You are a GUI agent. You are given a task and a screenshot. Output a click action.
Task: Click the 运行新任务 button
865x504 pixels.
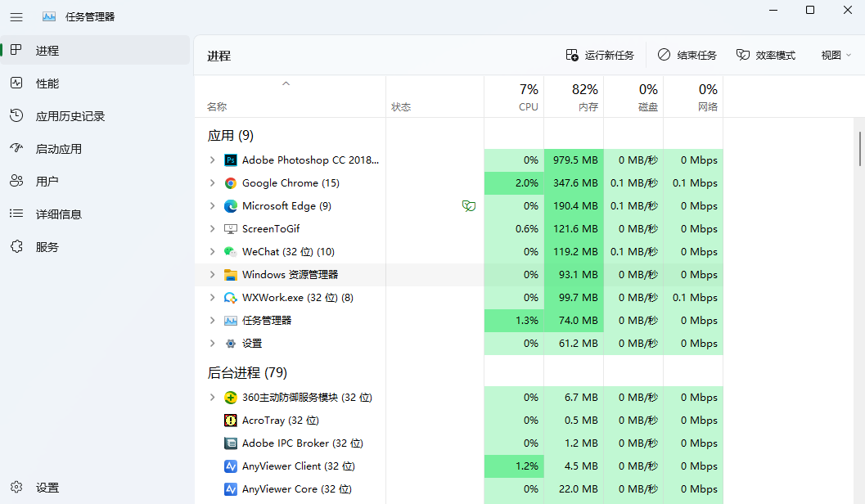click(x=600, y=55)
